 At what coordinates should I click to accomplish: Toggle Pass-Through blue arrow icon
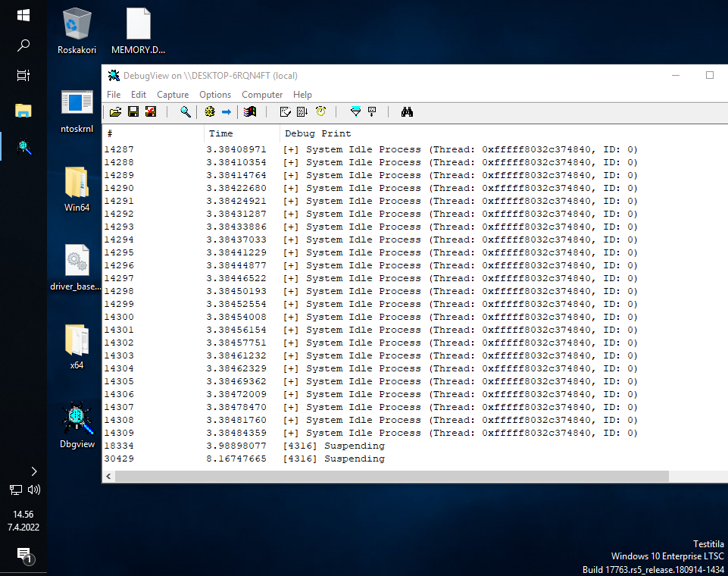point(227,112)
